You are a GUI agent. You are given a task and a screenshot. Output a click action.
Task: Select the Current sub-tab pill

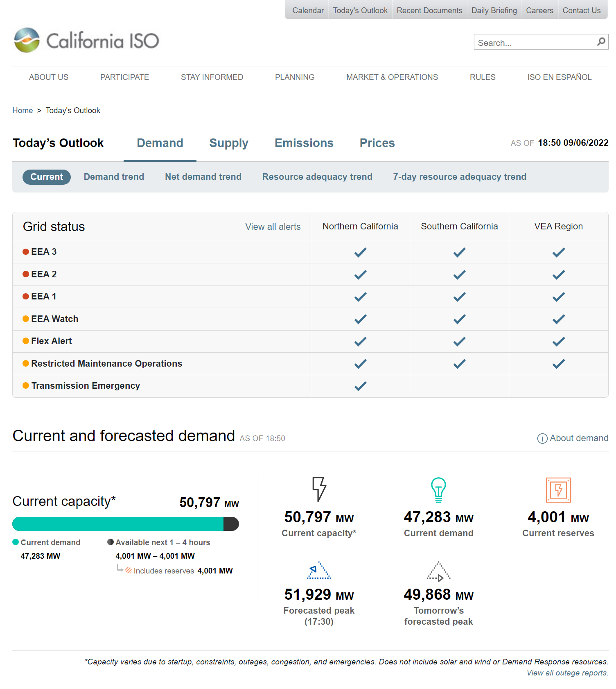47,177
